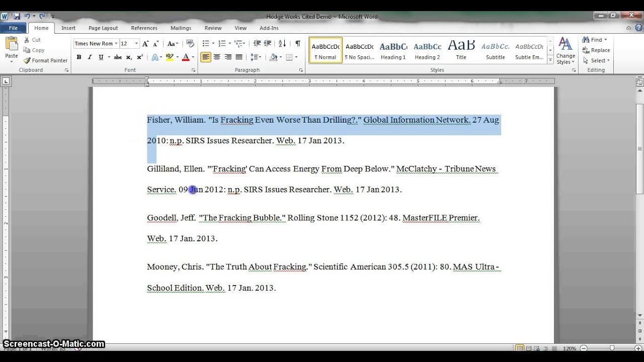Click the Save icon in Quick Access Toolbar
This screenshot has height=362, width=644.
pyautogui.click(x=17, y=16)
